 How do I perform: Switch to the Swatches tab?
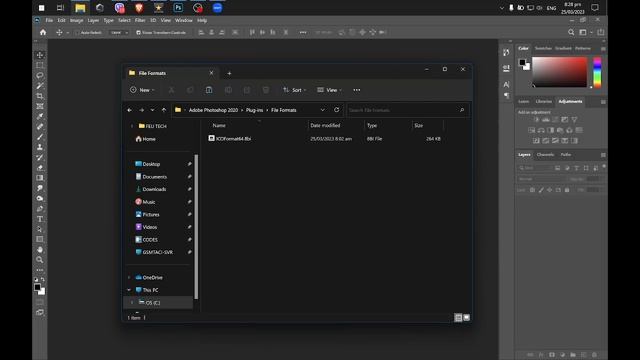click(x=543, y=48)
